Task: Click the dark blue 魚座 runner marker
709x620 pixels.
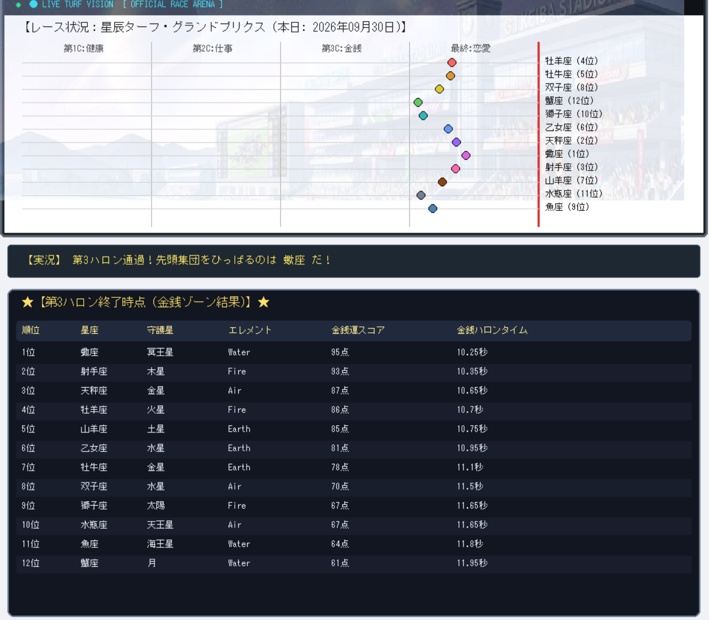Action: point(433,208)
